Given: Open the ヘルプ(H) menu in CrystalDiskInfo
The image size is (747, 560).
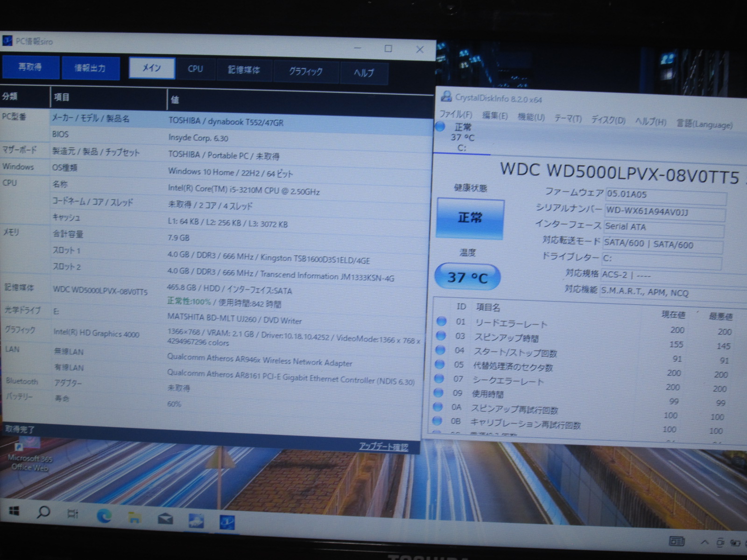Looking at the screenshot, I should [x=650, y=122].
